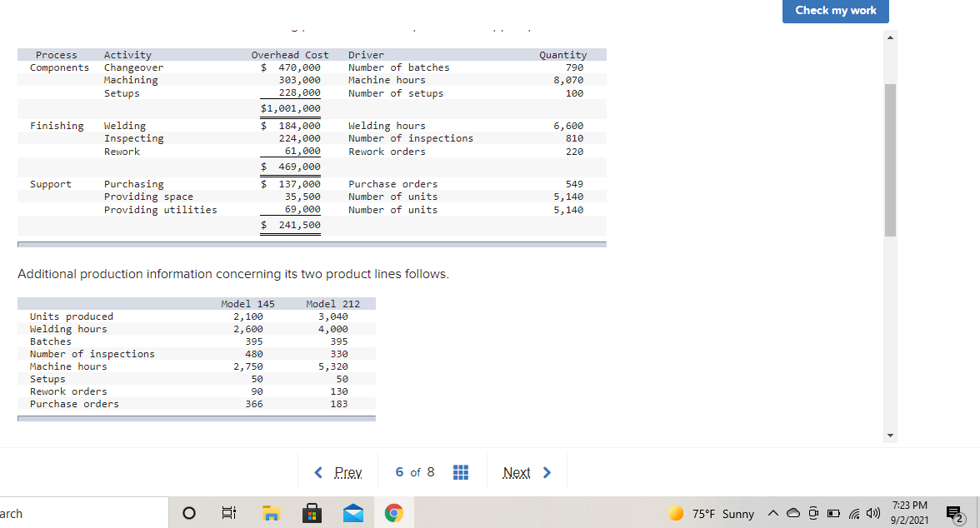This screenshot has width=980, height=528.
Task: Click the Check my work button
Action: pos(835,11)
